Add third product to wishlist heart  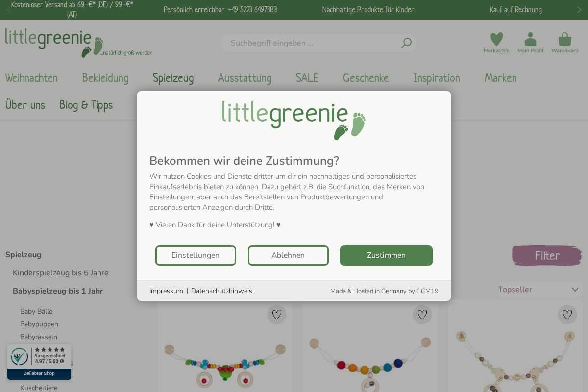[567, 315]
